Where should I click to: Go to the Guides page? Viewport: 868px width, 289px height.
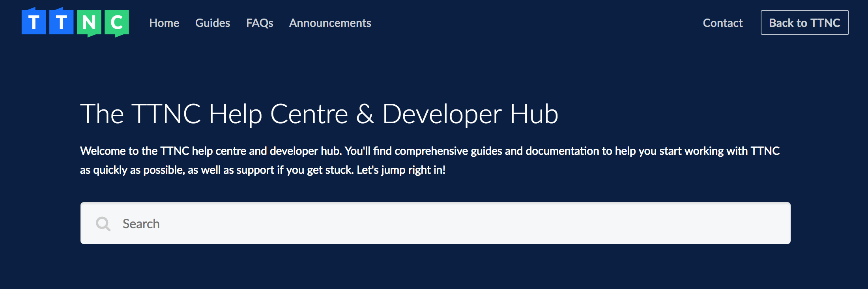pyautogui.click(x=213, y=23)
